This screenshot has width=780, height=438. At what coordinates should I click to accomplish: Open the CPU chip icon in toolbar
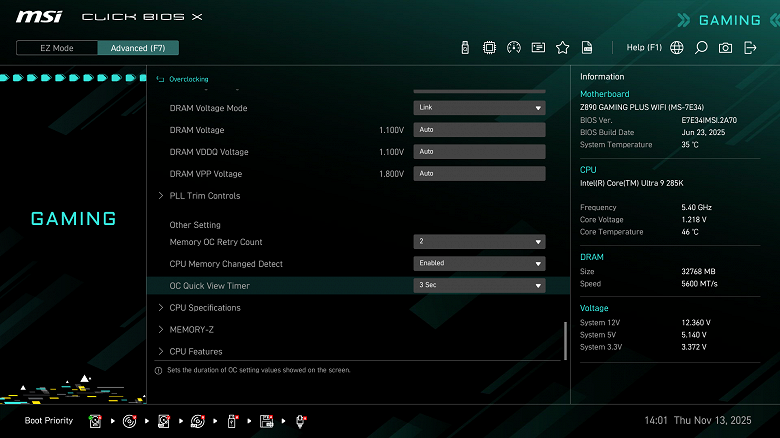click(x=489, y=48)
